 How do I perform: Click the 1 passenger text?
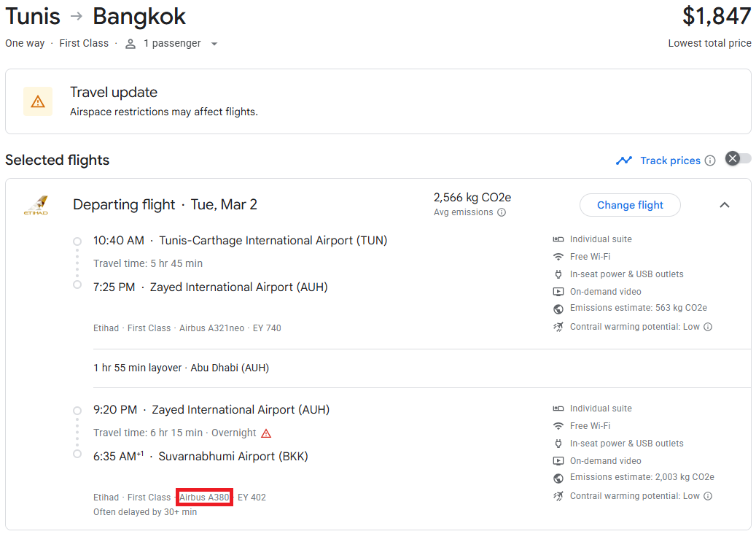click(x=172, y=44)
